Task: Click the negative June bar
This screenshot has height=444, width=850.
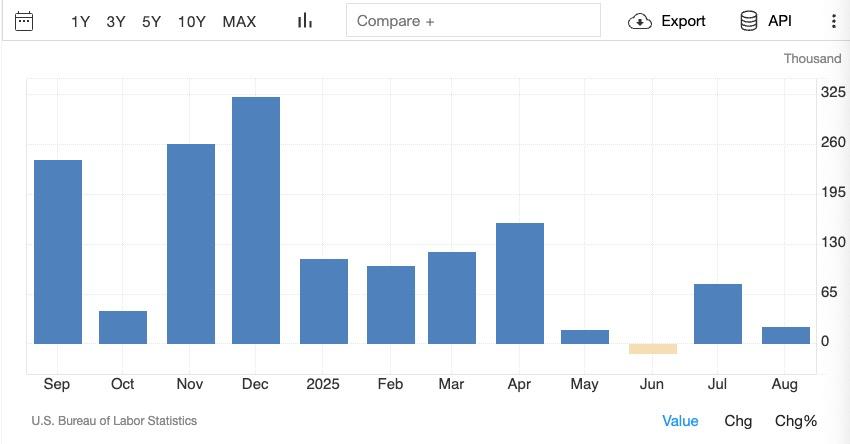Action: tap(653, 349)
